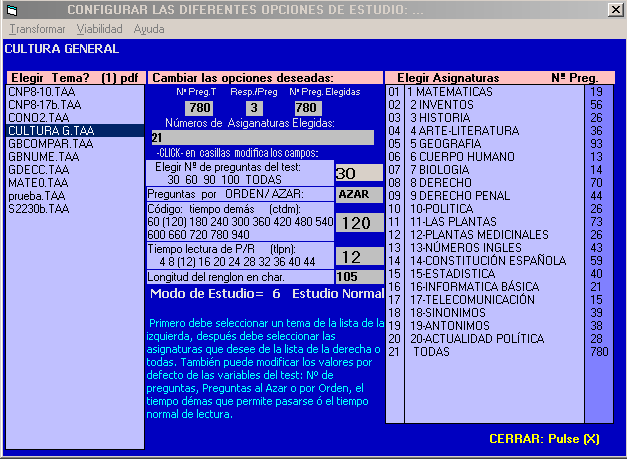Select subject 6 CUERPO HUMANO

(494, 157)
